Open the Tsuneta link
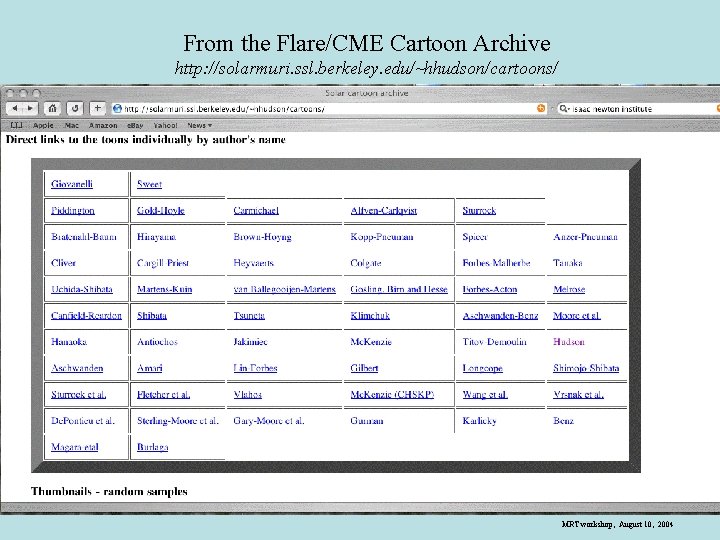Viewport: 720px width, 540px height. pyautogui.click(x=249, y=315)
